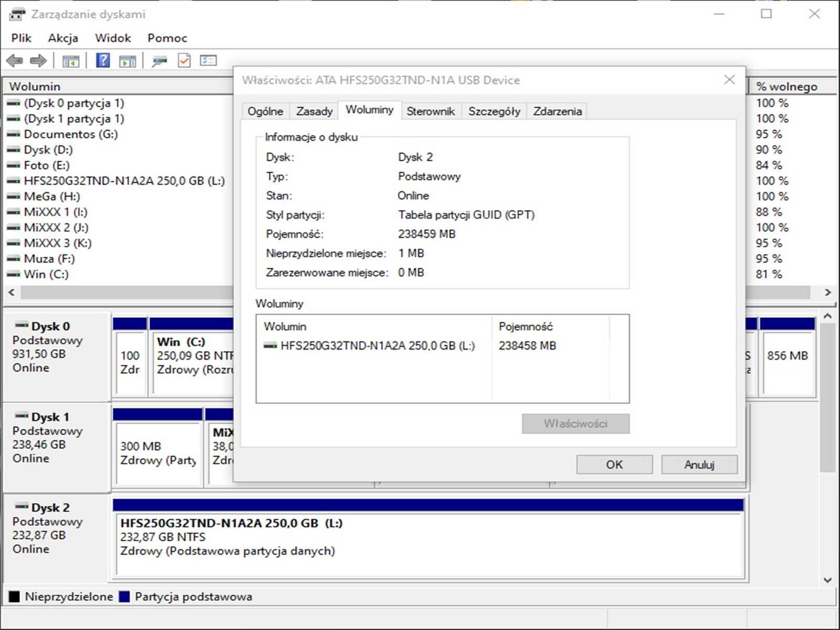Select the Woluminy tab
Viewport: 840px width, 630px height.
370,110
